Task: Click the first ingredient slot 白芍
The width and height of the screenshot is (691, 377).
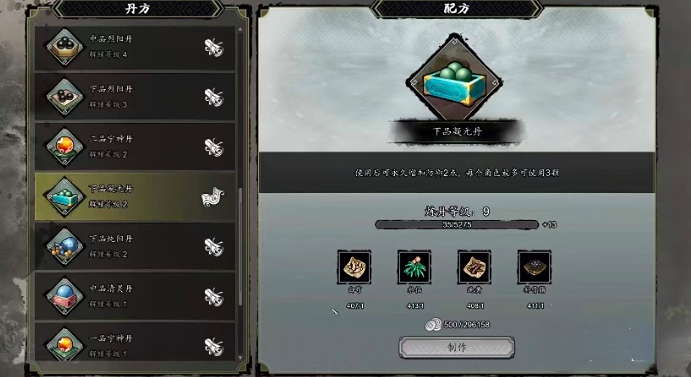Action: pos(354,267)
